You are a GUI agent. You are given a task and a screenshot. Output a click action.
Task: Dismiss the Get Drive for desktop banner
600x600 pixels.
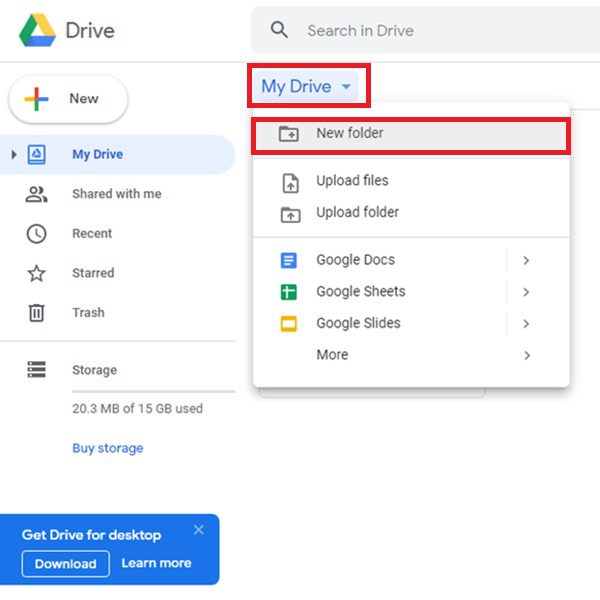(199, 530)
